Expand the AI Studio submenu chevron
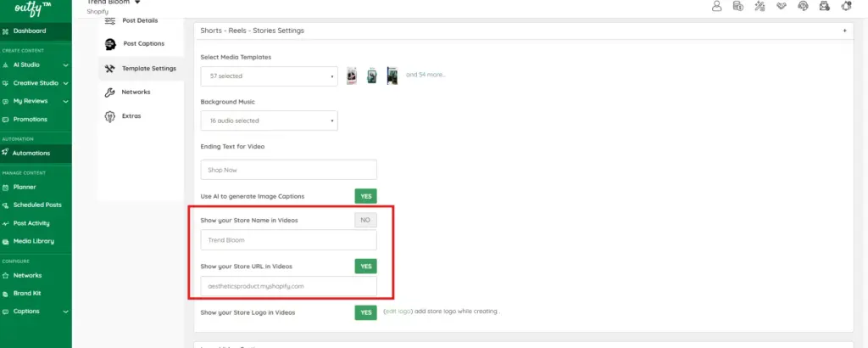 coord(66,65)
